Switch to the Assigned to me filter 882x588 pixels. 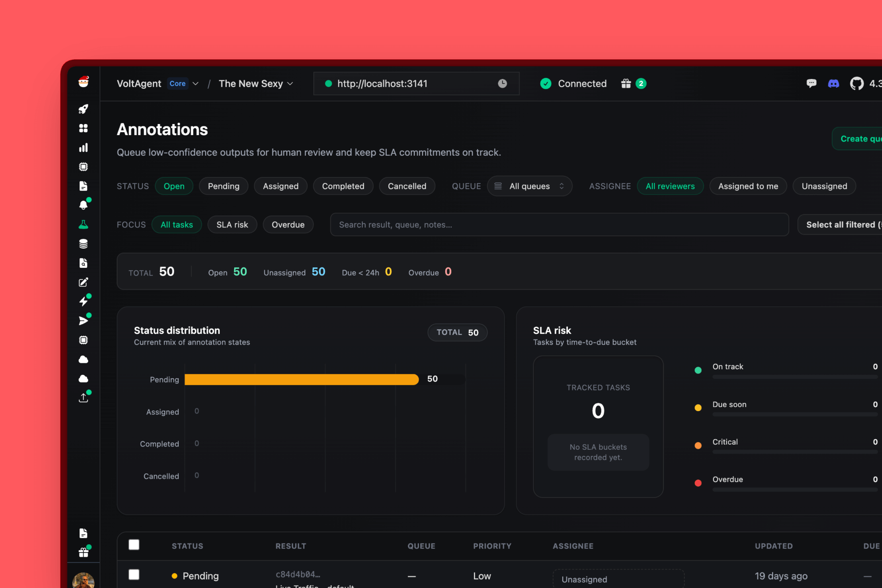pyautogui.click(x=748, y=186)
